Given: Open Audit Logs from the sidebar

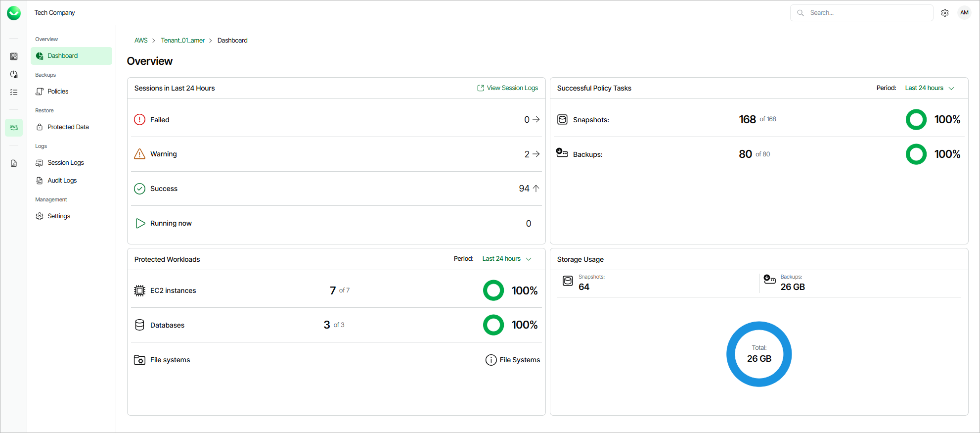Looking at the screenshot, I should [62, 181].
